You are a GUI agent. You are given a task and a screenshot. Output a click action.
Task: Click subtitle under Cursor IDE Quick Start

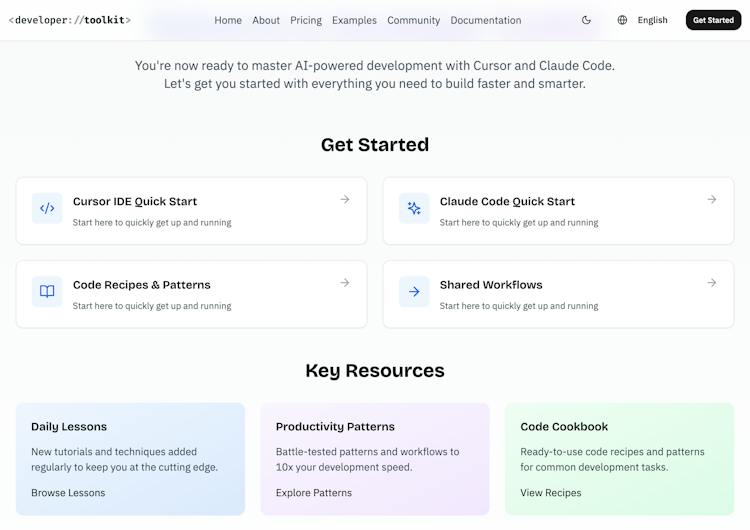152,222
